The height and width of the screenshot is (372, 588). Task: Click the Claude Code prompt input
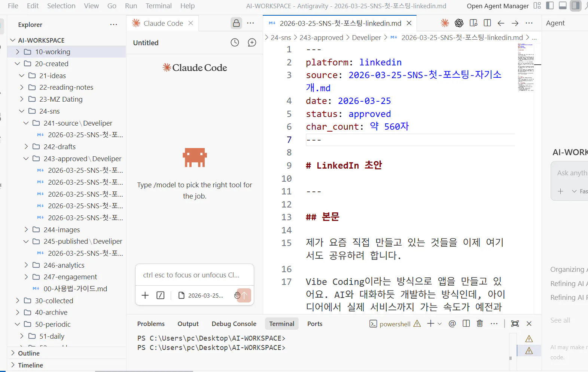click(195, 275)
